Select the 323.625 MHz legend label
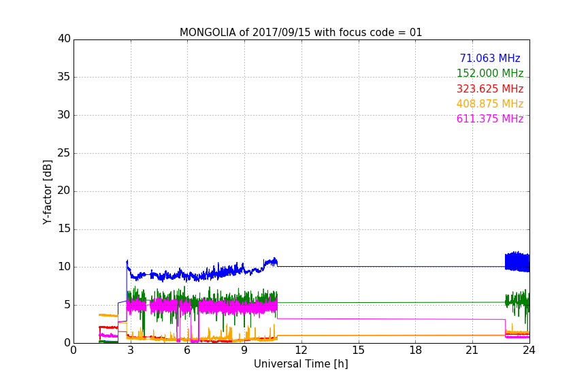 point(490,89)
